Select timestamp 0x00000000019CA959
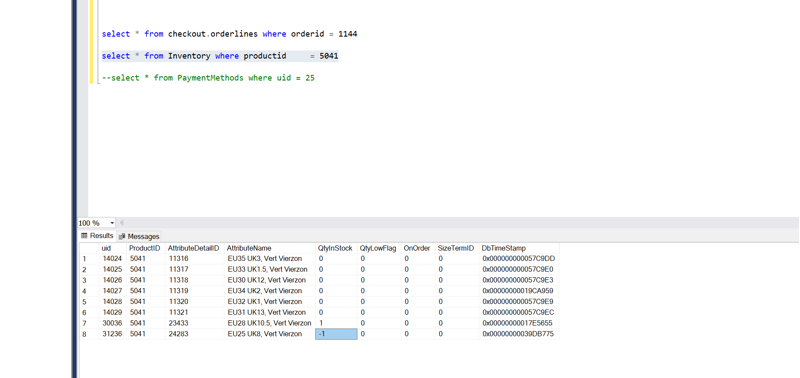 (x=519, y=291)
